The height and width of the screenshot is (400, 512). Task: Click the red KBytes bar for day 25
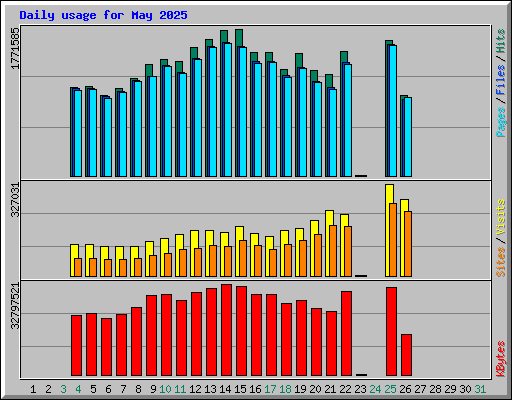tap(391, 332)
